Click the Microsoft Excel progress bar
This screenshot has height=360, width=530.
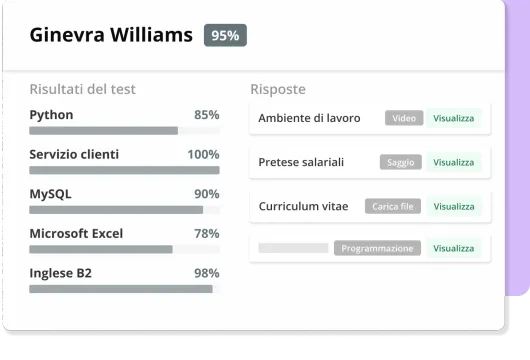pos(124,249)
